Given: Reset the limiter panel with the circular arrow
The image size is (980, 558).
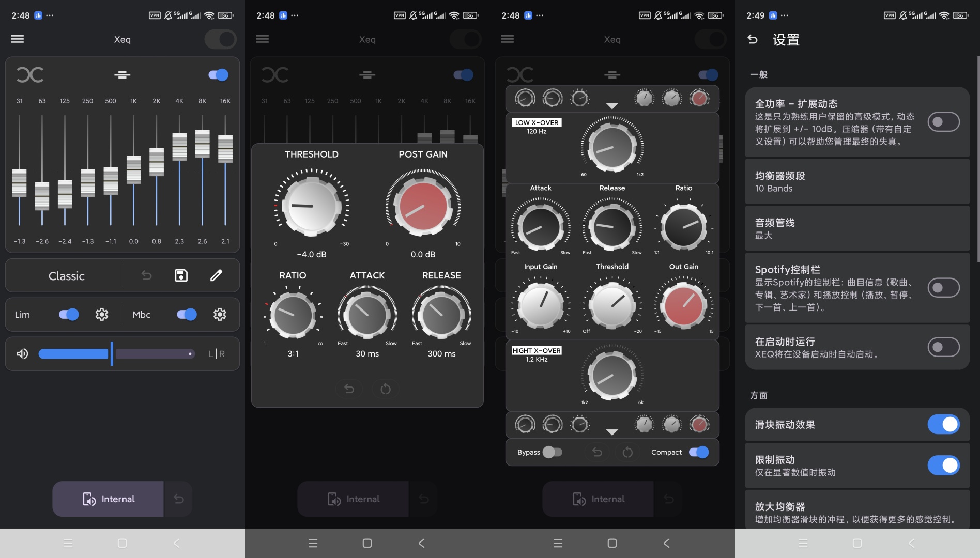Looking at the screenshot, I should [386, 389].
